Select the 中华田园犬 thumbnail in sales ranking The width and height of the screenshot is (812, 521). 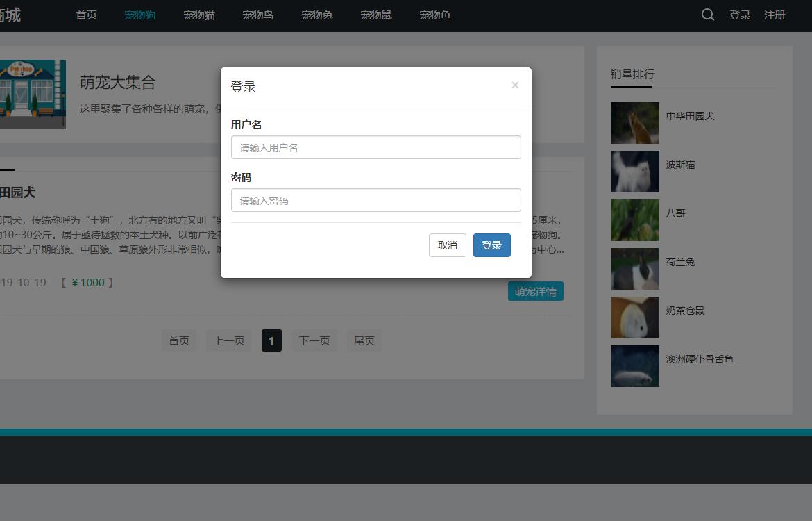(634, 123)
